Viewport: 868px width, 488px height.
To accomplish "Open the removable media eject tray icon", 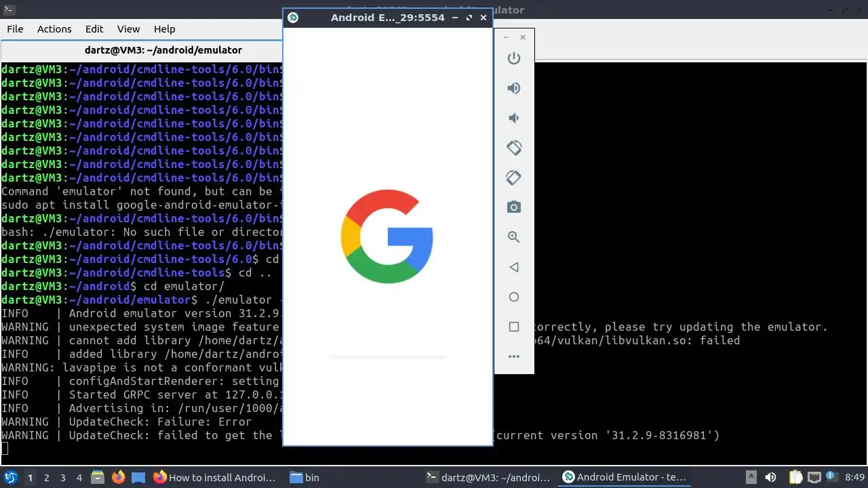I will click(751, 477).
